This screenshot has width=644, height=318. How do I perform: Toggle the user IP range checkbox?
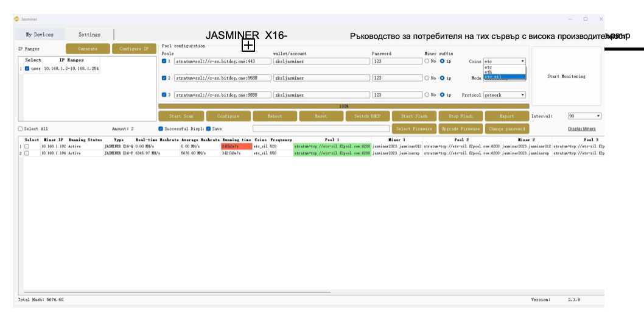pyautogui.click(x=27, y=69)
